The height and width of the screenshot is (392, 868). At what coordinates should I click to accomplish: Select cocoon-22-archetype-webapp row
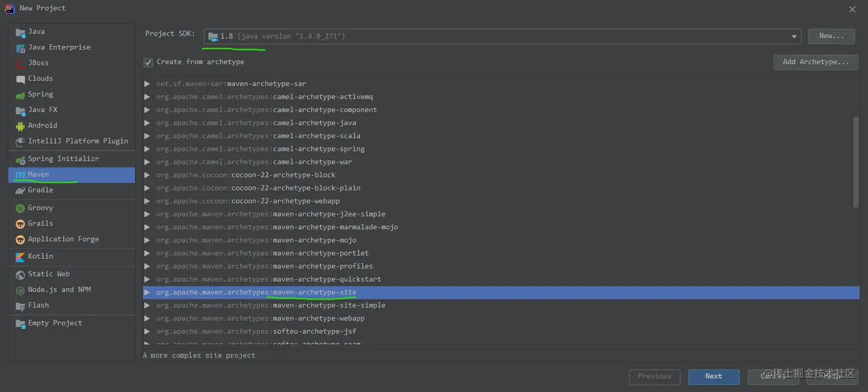coord(501,201)
